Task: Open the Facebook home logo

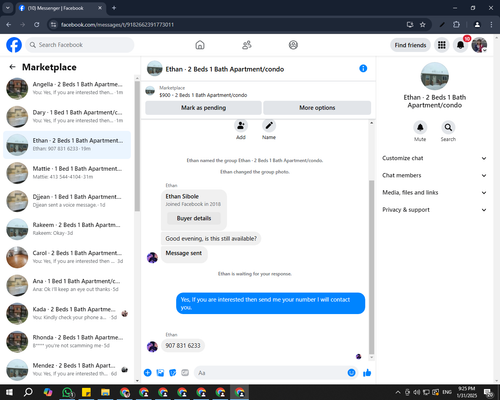Action: click(14, 45)
